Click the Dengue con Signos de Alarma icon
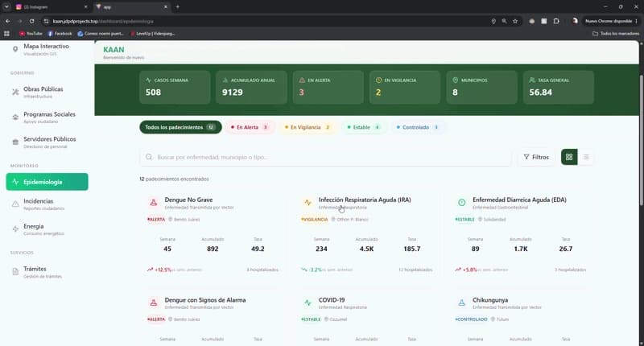The height and width of the screenshot is (346, 644). point(153,303)
